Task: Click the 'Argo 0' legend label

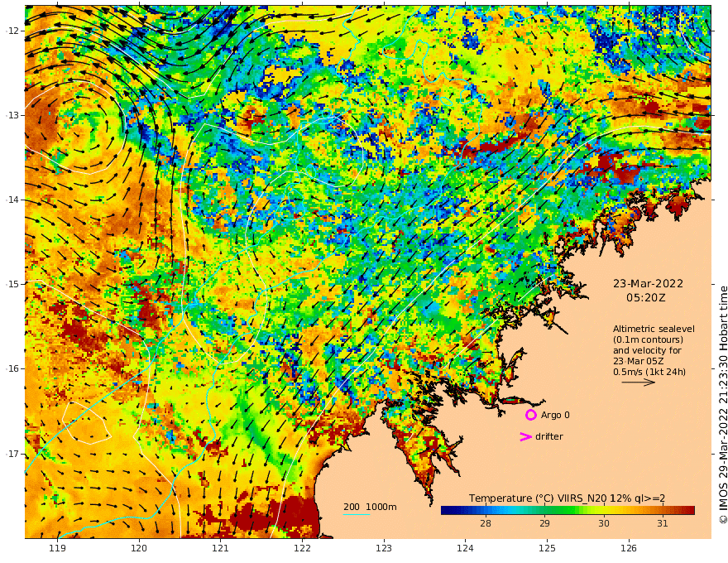Action: (555, 415)
